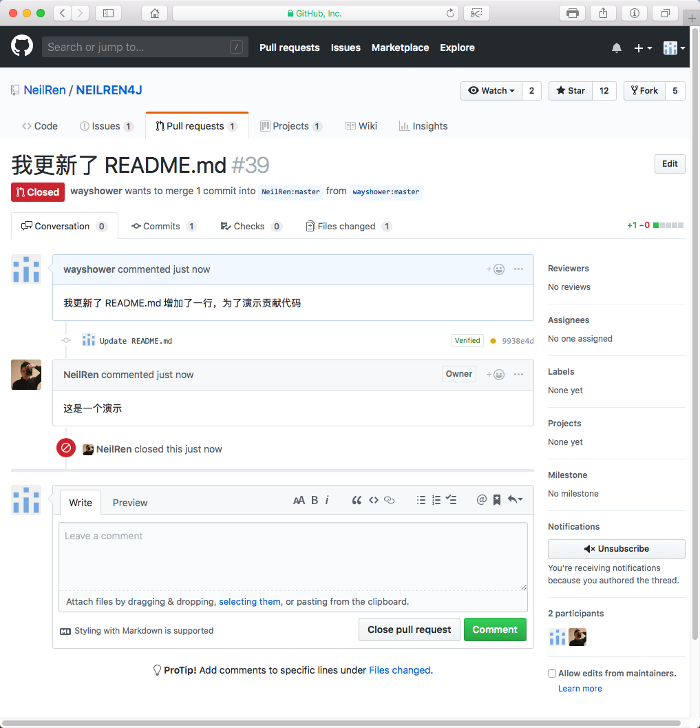Add a numbered list
This screenshot has height=728, width=700.
pos(436,500)
